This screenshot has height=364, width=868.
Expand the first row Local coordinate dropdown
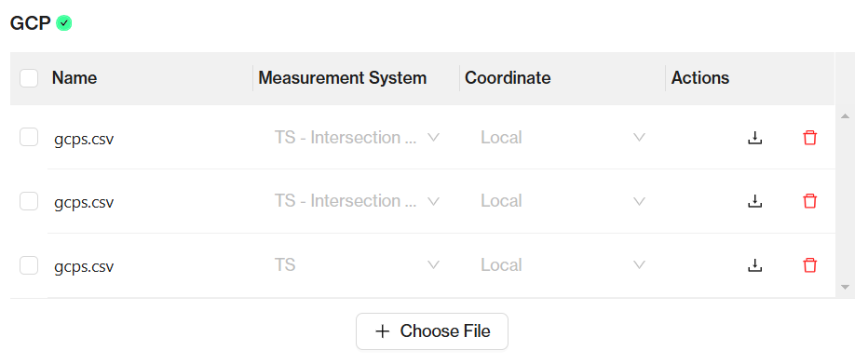(x=562, y=138)
